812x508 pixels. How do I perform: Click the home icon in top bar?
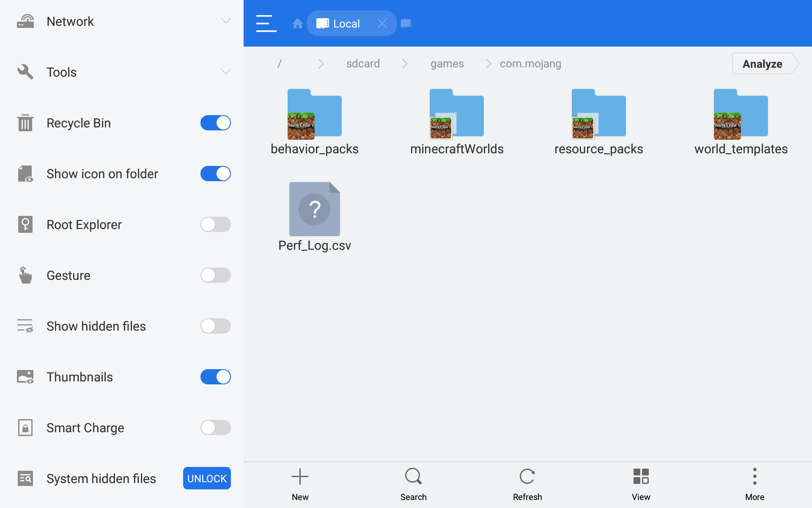297,23
